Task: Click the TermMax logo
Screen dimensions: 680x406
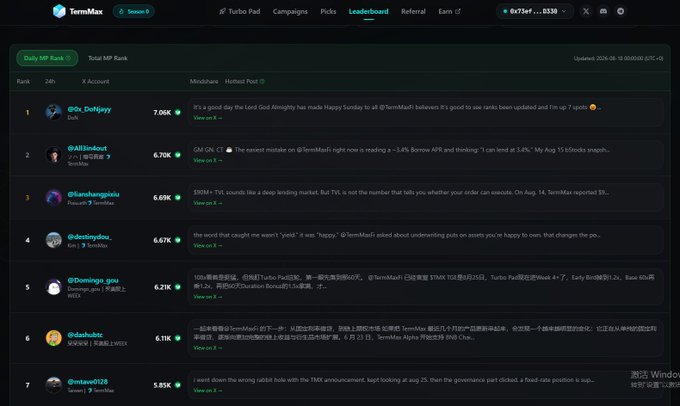Action: pyautogui.click(x=78, y=11)
